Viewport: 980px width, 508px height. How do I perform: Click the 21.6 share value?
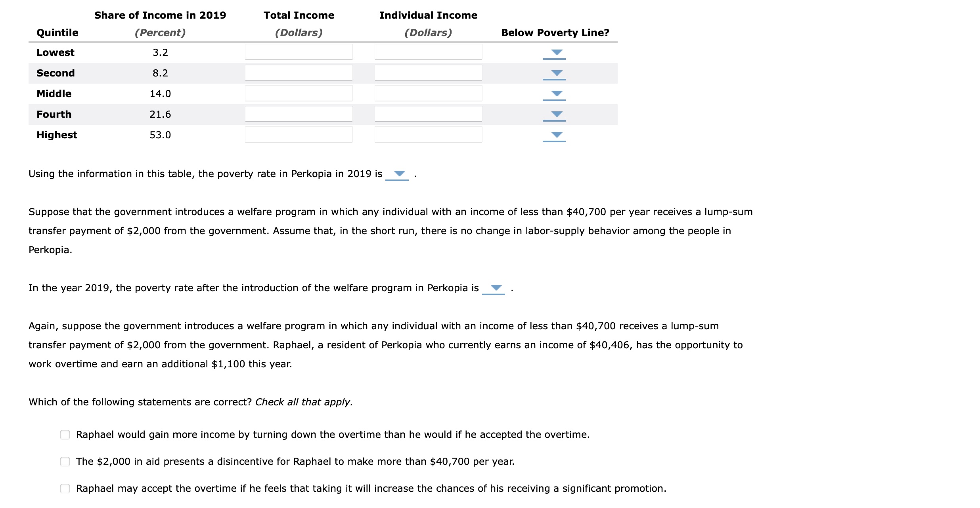[160, 114]
